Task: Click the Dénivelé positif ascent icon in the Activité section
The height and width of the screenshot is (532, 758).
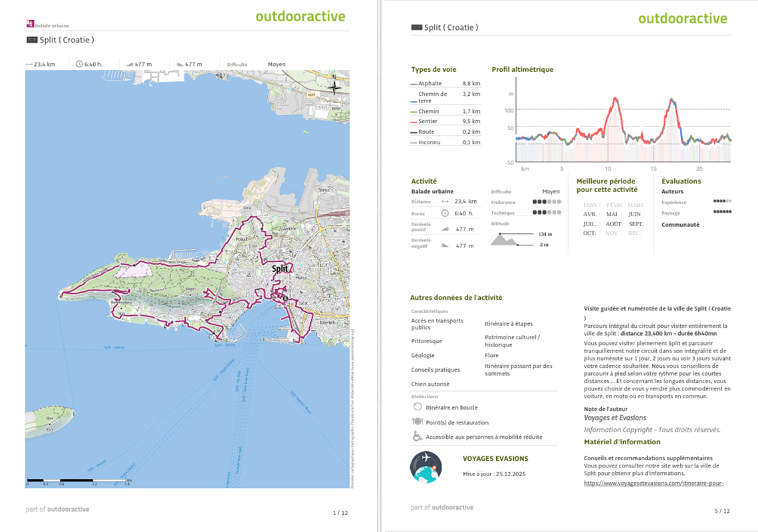Action: pyautogui.click(x=445, y=229)
